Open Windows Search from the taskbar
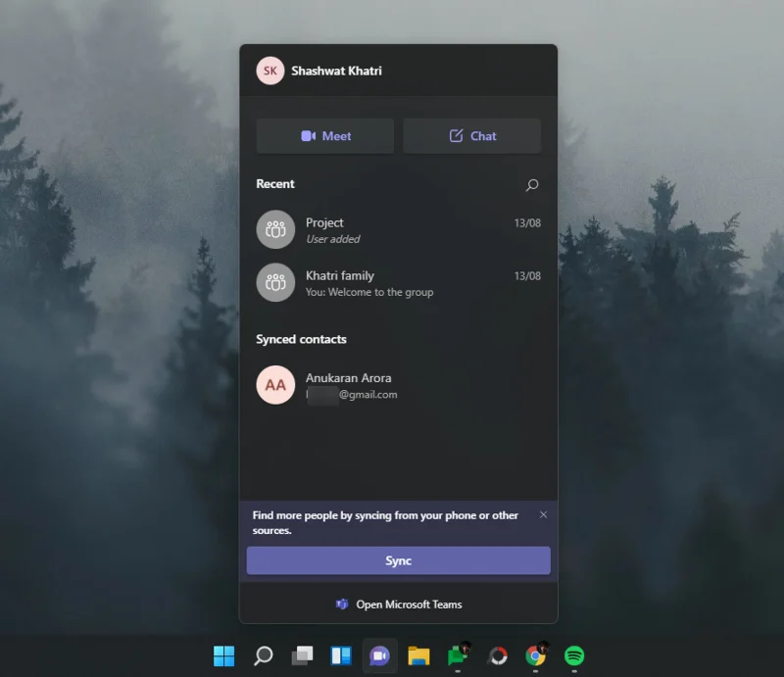 click(x=262, y=655)
